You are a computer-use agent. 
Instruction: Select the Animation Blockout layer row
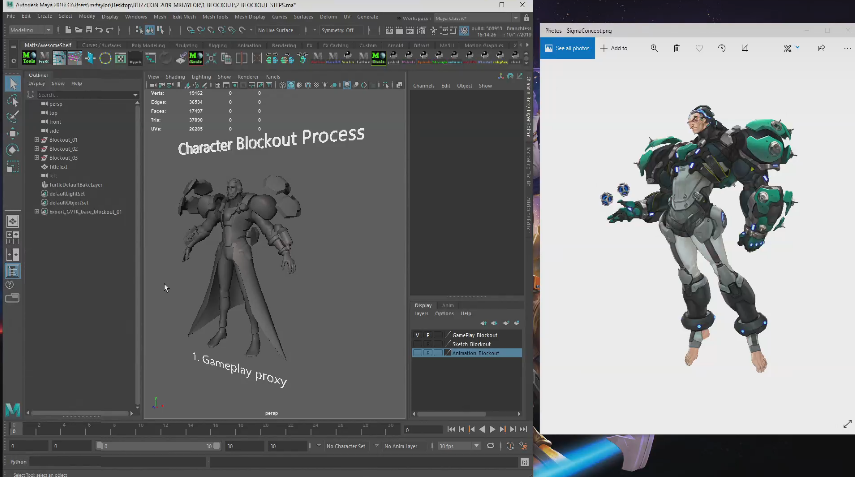(x=467, y=353)
